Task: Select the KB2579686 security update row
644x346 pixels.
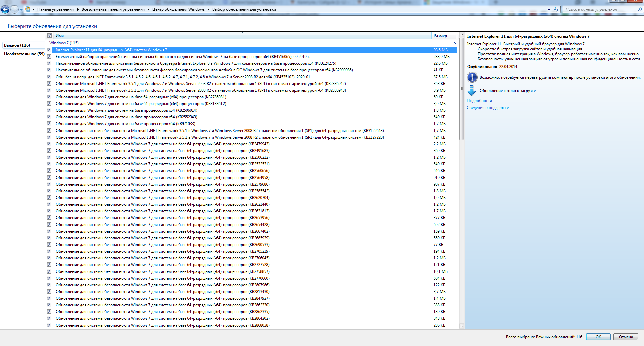Action: tap(251, 184)
